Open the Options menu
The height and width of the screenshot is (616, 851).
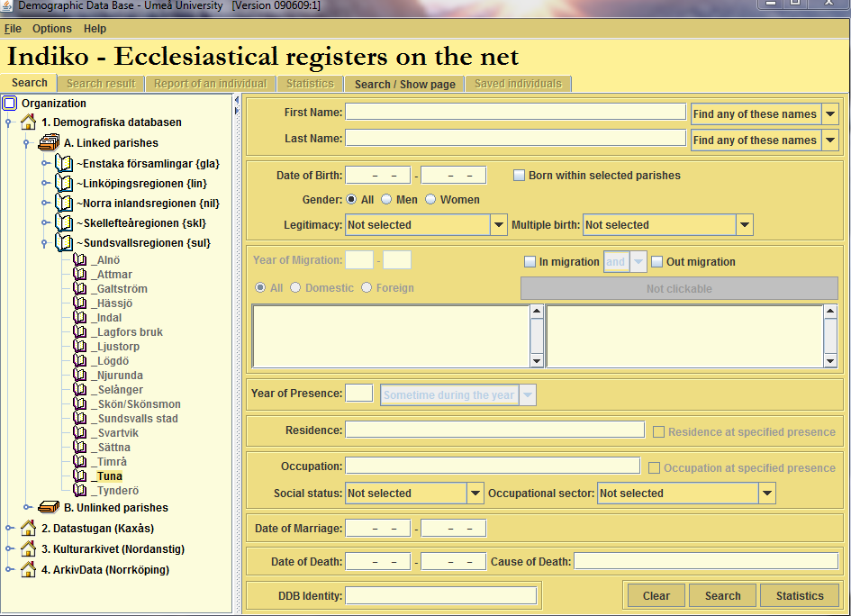[52, 29]
